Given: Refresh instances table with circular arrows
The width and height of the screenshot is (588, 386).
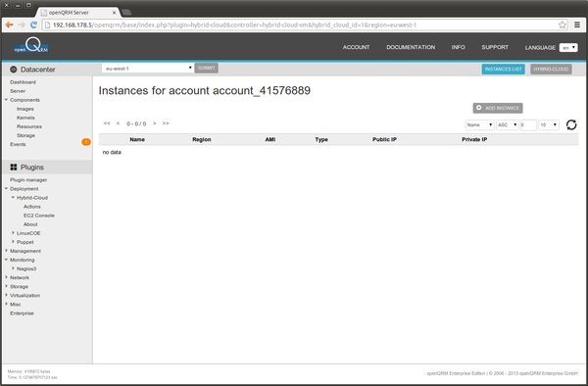Looking at the screenshot, I should (571, 124).
